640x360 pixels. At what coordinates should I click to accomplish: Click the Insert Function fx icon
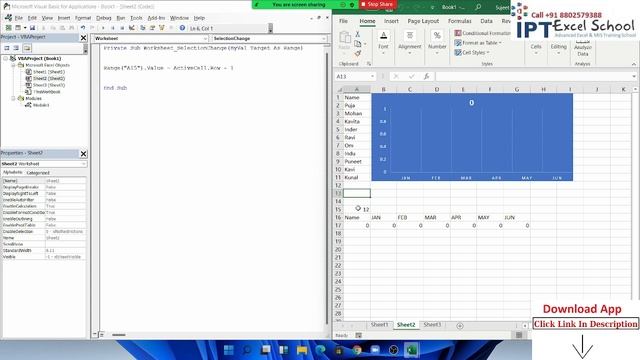[x=426, y=76]
